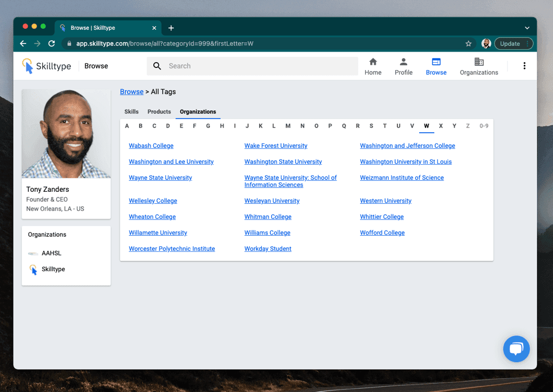Screen dimensions: 553x392
Task: Filter by letter X
Action: pos(441,126)
